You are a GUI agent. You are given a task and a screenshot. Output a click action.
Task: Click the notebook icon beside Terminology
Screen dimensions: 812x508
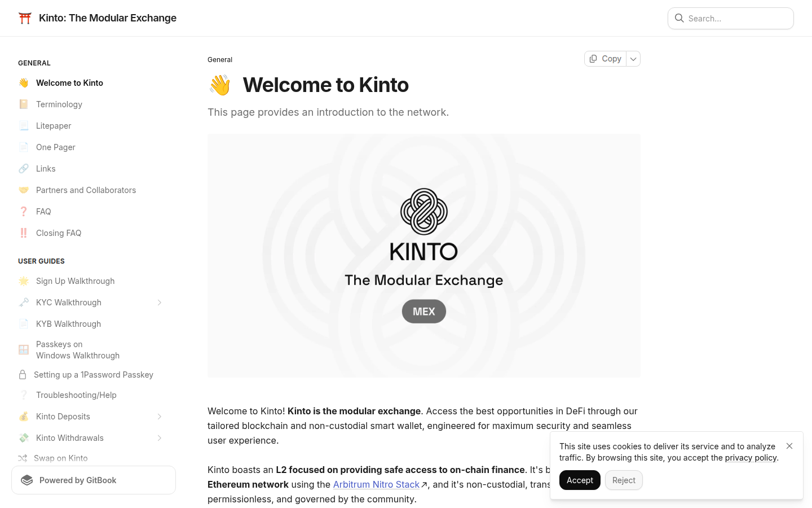pyautogui.click(x=24, y=104)
